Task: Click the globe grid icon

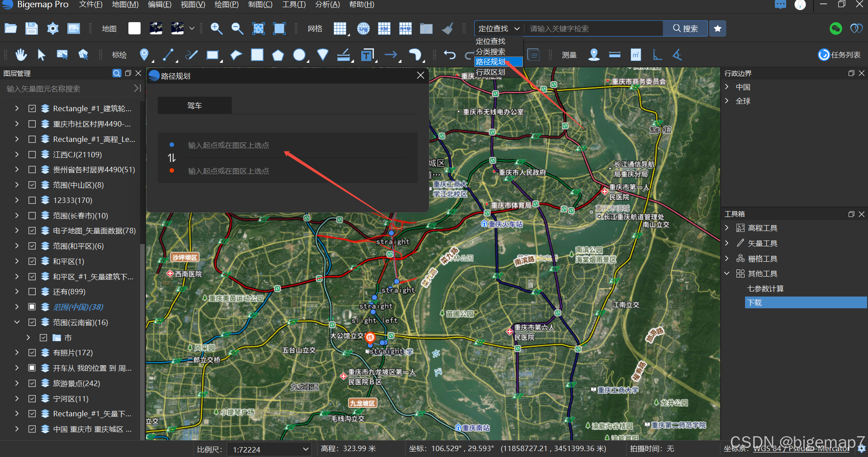Action: click(363, 28)
